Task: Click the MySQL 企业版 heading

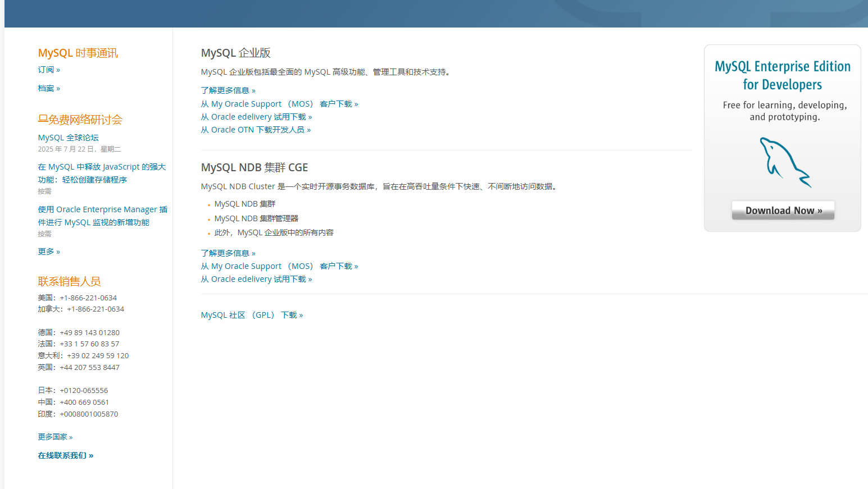Action: (235, 53)
